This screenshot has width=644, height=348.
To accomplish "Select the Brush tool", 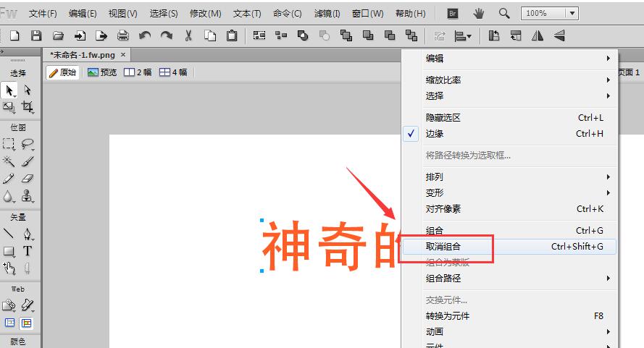I will [27, 161].
